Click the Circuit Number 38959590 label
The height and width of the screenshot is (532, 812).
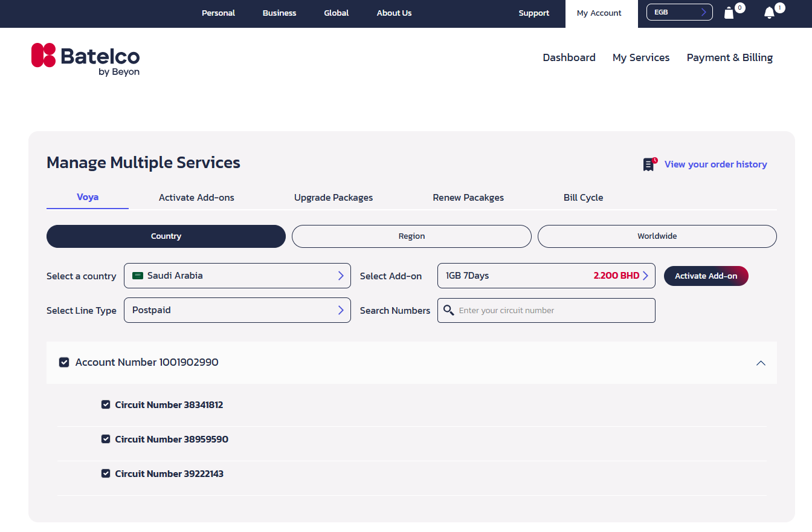[x=172, y=439]
